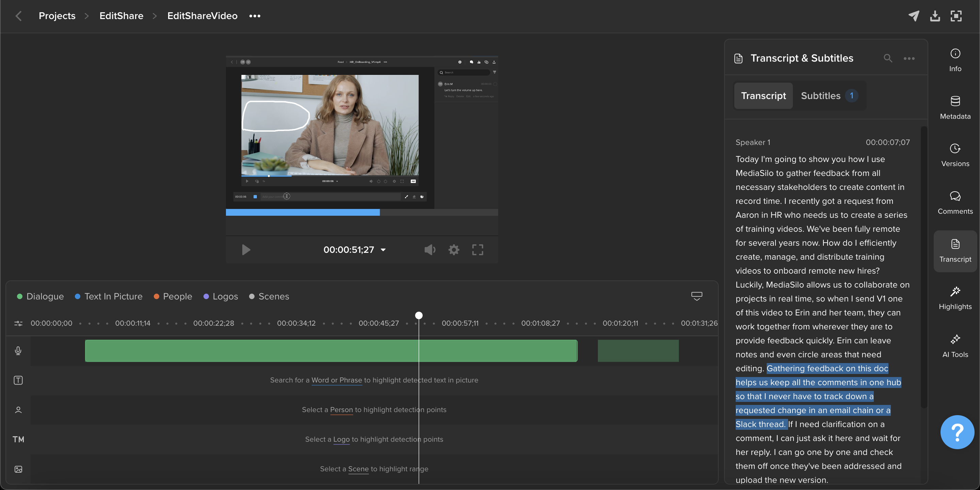The width and height of the screenshot is (980, 490).
Task: Expand the timecode format dropdown arrow
Action: coord(383,250)
